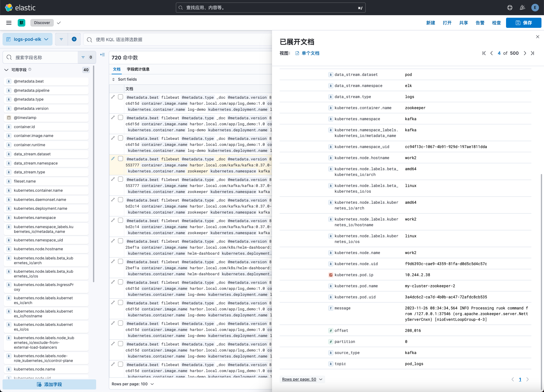This screenshot has width=544, height=392.
Task: Click 告警 in the top menu
Action: pos(480,23)
